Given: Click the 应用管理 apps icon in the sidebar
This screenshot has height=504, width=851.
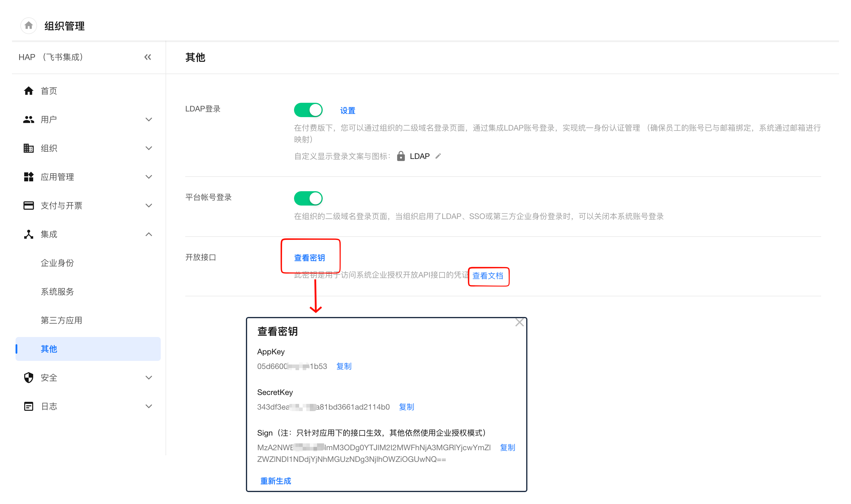Looking at the screenshot, I should (x=28, y=177).
